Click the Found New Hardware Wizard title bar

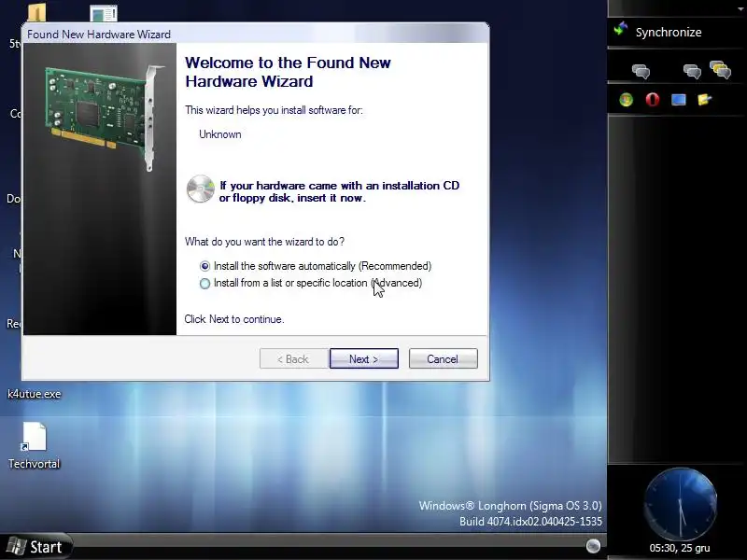pyautogui.click(x=255, y=34)
